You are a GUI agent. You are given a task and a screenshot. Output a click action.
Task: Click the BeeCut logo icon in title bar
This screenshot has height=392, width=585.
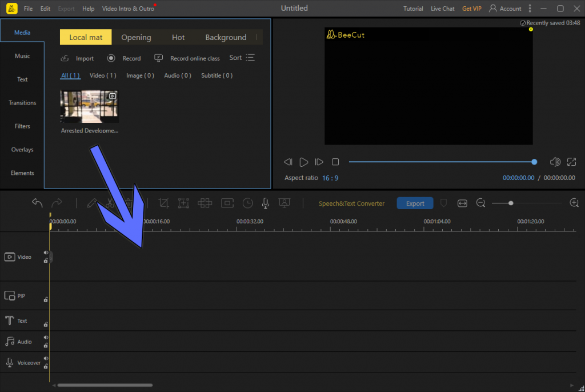(11, 8)
